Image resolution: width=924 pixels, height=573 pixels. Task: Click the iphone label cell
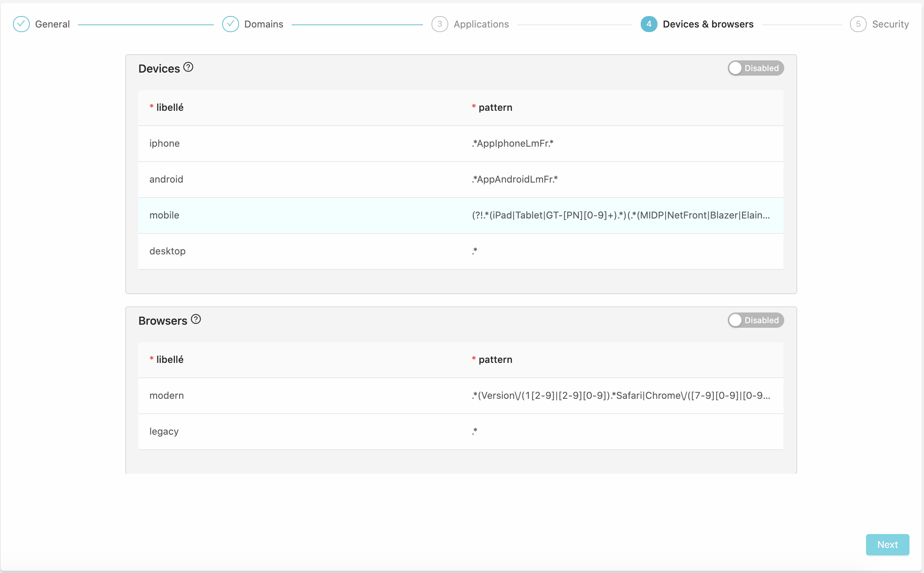164,143
